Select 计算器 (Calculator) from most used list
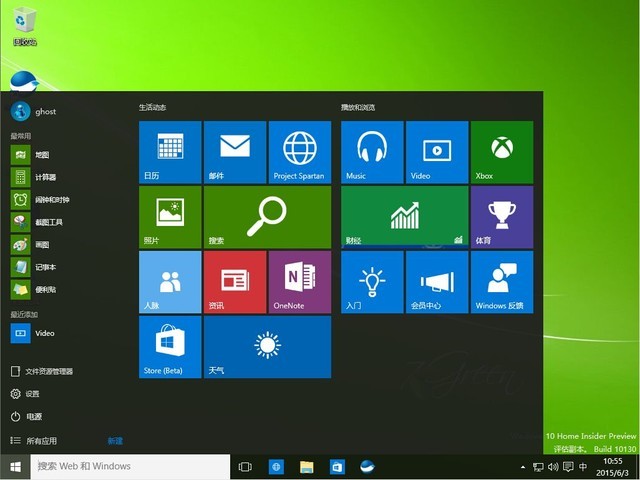This screenshot has width=640, height=480. click(45, 177)
